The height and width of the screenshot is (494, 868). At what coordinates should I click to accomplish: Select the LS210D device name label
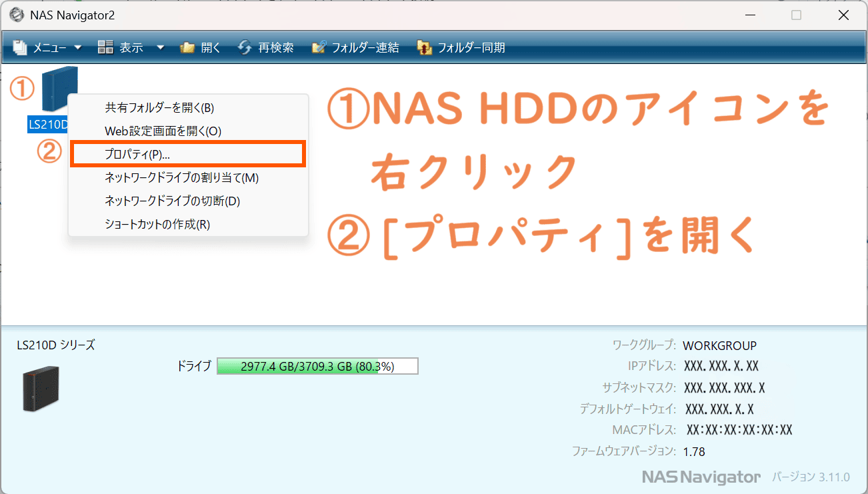[48, 124]
